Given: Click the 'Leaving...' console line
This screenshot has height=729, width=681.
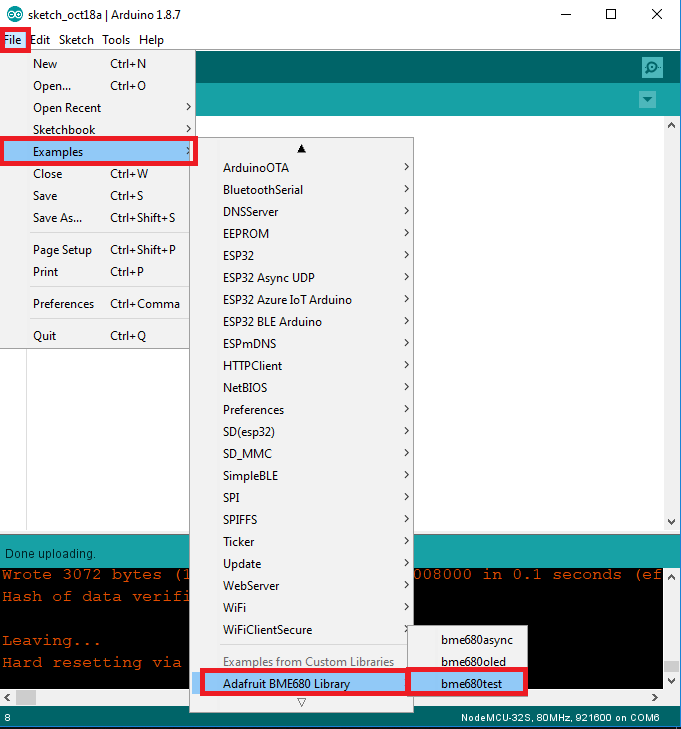Looking at the screenshot, I should pyautogui.click(x=51, y=641).
